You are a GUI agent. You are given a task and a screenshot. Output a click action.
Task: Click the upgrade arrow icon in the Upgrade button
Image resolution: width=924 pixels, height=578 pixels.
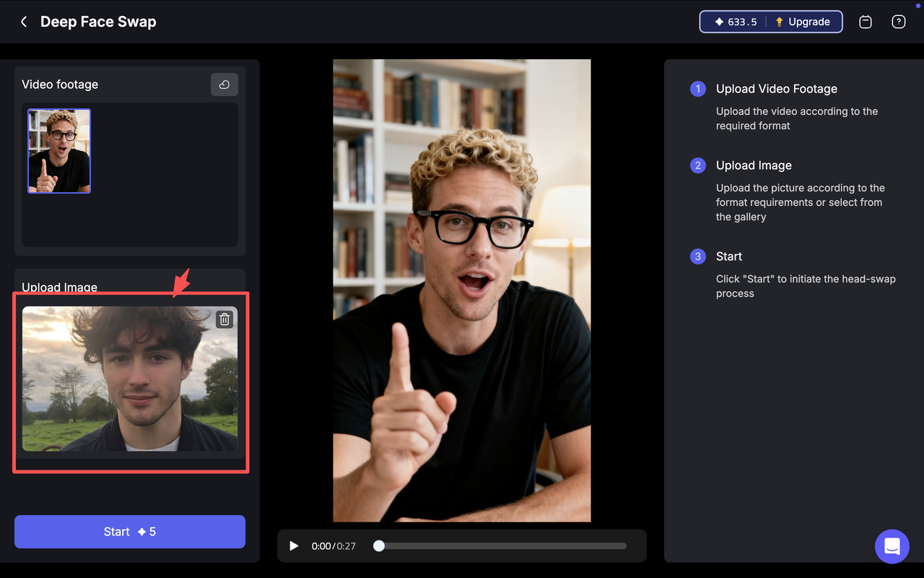[x=781, y=22]
